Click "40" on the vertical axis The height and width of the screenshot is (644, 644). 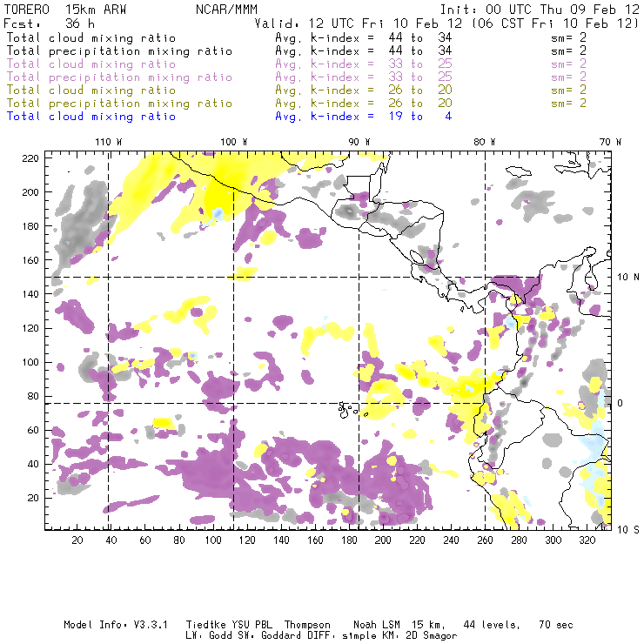pyautogui.click(x=33, y=464)
